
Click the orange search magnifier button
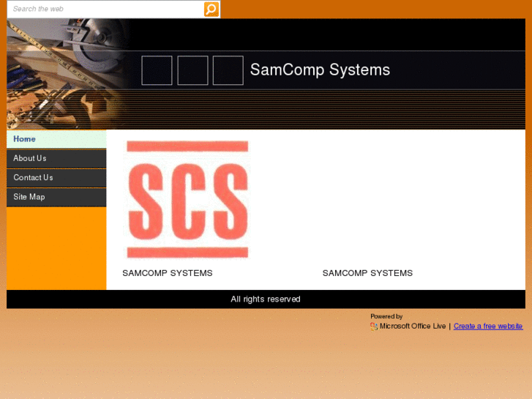[211, 10]
